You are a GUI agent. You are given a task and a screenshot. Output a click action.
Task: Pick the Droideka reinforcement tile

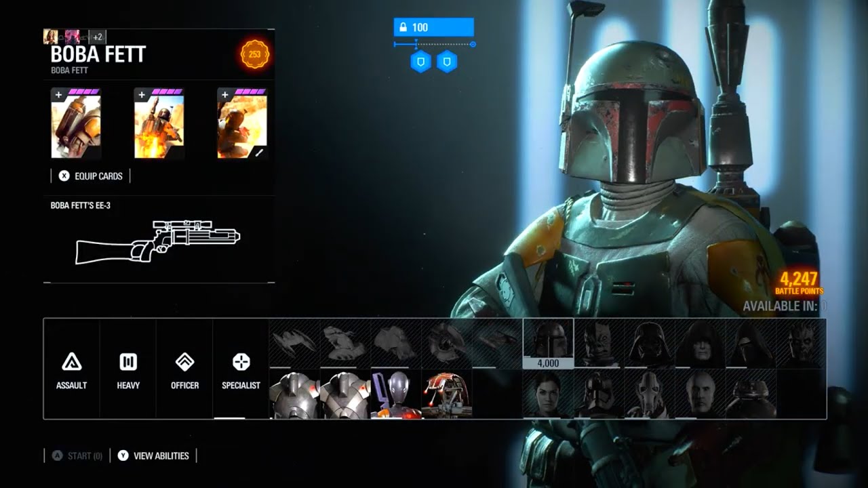(446, 394)
